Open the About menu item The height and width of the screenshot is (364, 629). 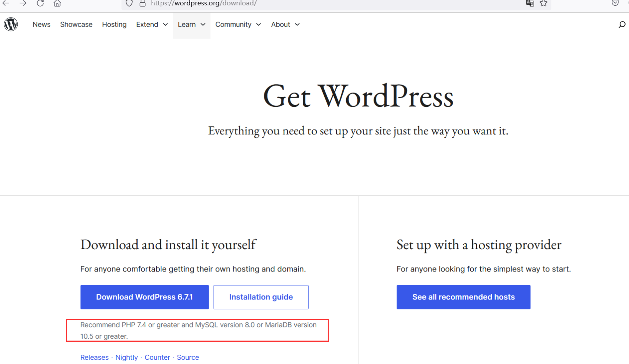click(x=280, y=25)
